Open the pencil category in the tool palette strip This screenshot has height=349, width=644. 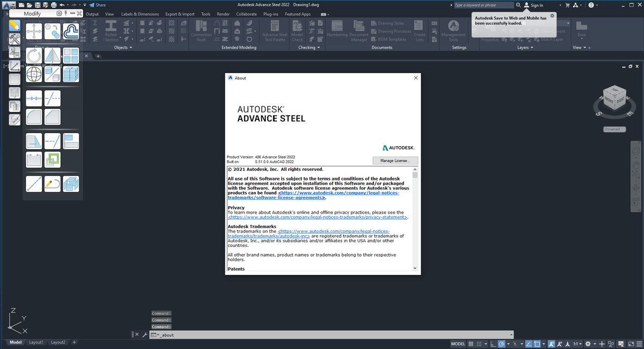tap(14, 26)
